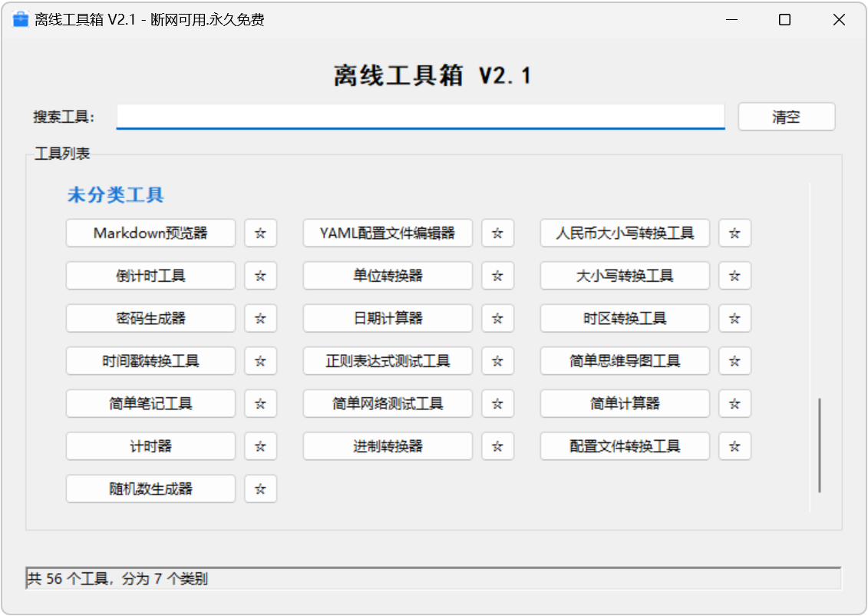
Task: Favorite 随机数生成器 using its star
Action: pos(260,489)
